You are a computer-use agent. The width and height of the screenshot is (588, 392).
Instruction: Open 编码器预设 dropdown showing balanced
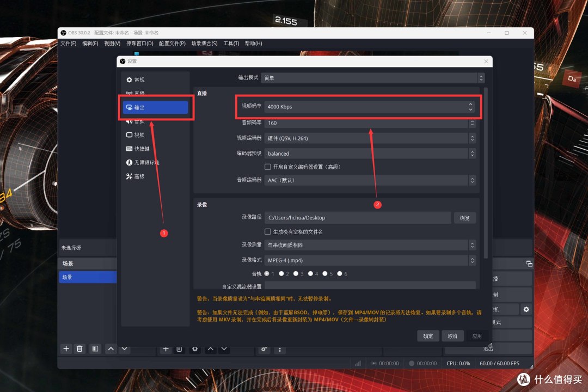point(370,154)
